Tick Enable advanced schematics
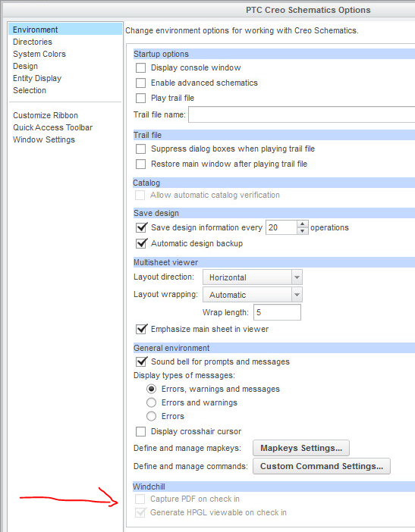 pos(140,83)
